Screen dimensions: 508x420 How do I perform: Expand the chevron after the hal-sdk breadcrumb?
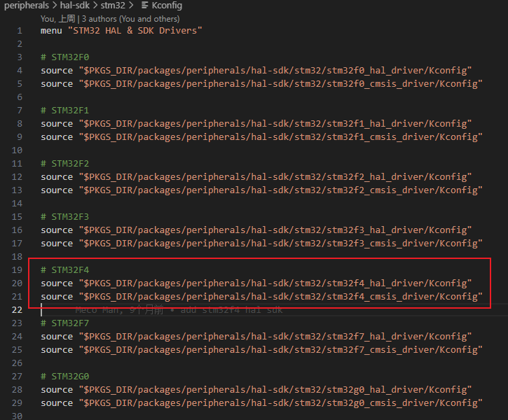coord(95,6)
